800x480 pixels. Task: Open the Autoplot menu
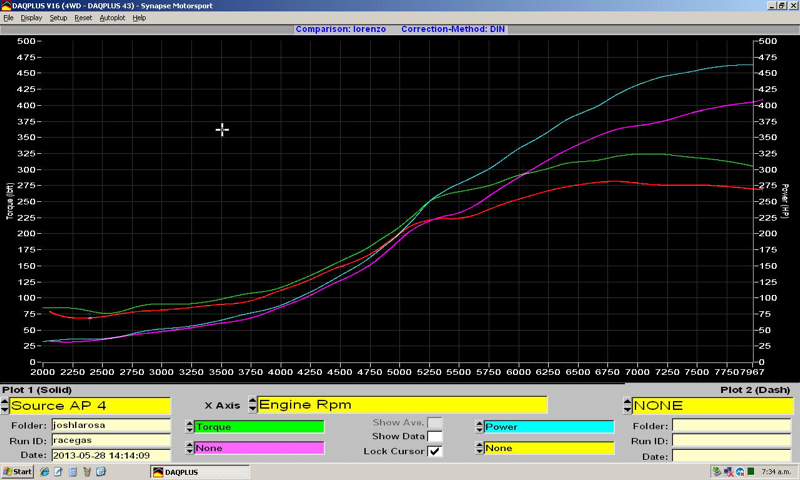coord(112,18)
